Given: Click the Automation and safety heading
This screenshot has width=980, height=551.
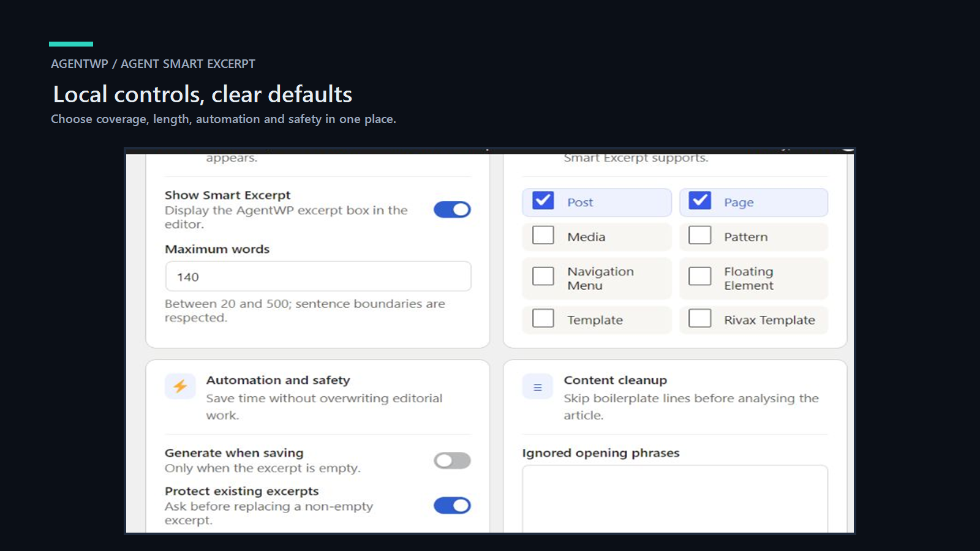Looking at the screenshot, I should click(x=278, y=380).
